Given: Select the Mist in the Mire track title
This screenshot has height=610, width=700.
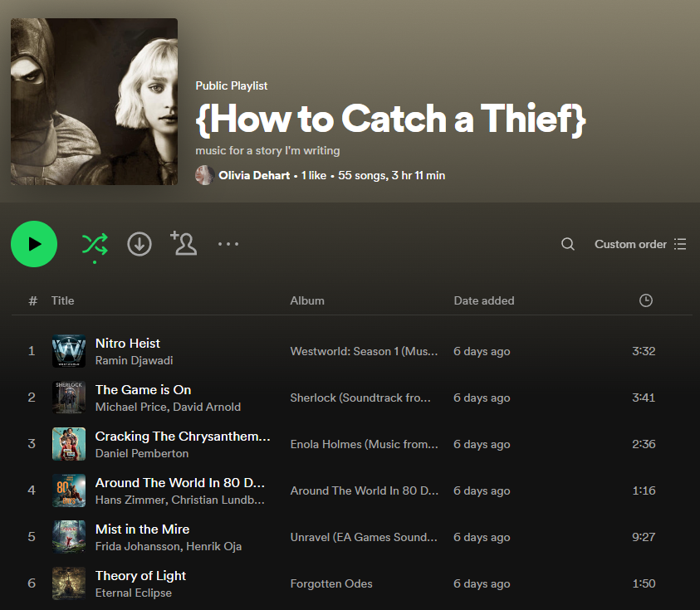Looking at the screenshot, I should (143, 529).
